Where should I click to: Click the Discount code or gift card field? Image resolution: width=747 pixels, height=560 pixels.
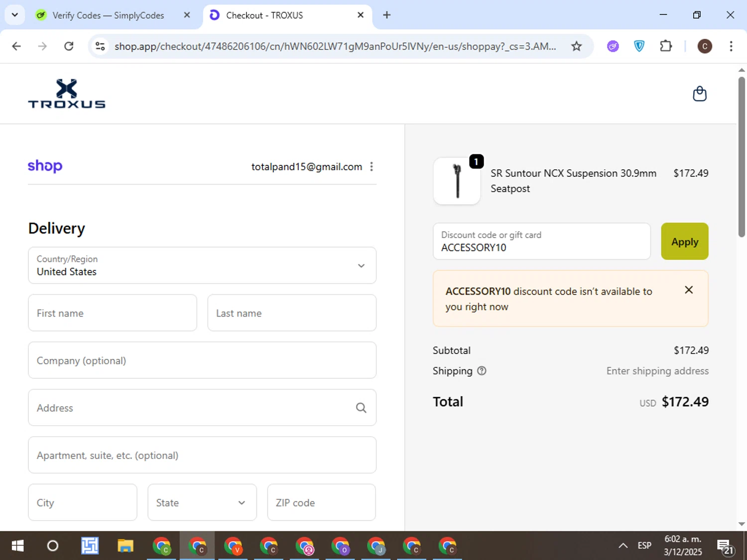tap(542, 241)
